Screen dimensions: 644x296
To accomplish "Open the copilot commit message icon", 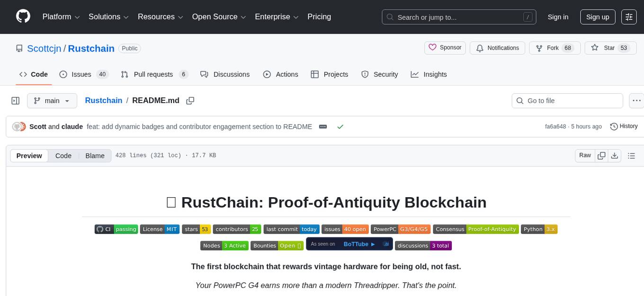I will pos(323,126).
